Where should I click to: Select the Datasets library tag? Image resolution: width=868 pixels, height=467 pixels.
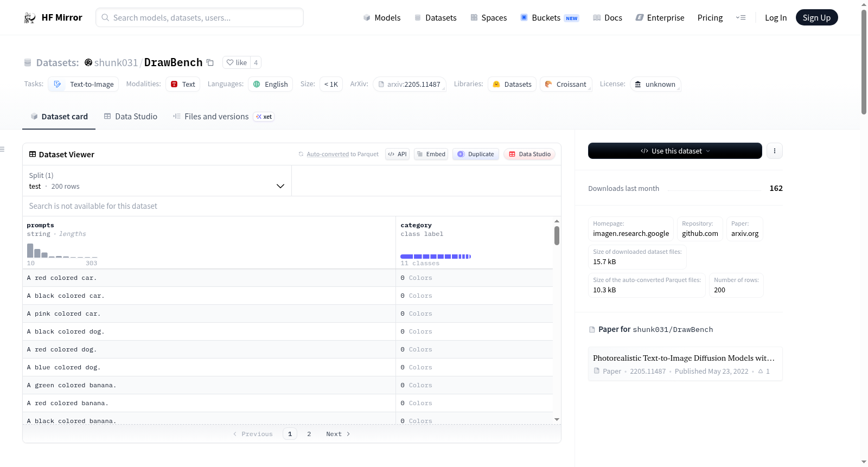point(512,84)
